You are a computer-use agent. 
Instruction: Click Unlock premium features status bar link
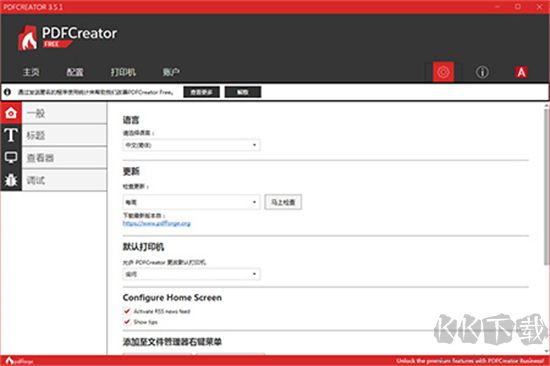pos(470,361)
